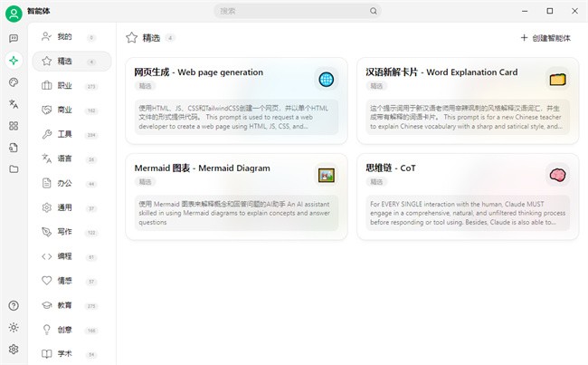Select the agents sparkle sidebar icon
The image size is (588, 365).
tap(14, 60)
